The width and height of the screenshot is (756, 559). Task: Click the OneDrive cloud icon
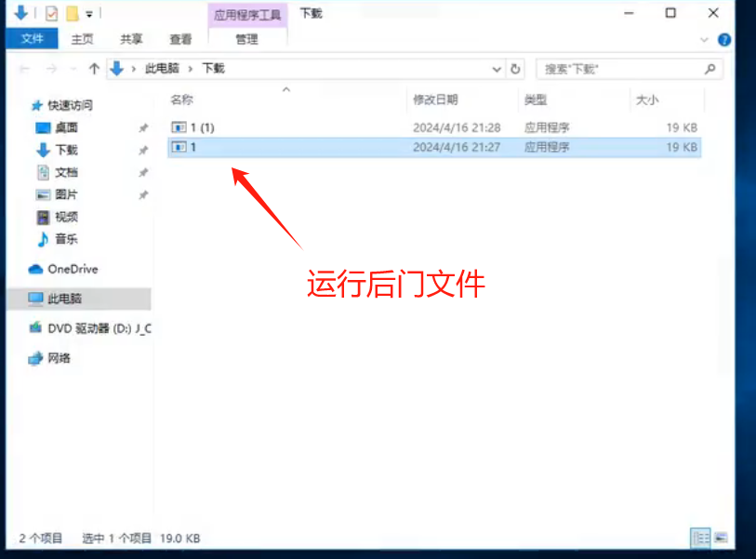(35, 269)
